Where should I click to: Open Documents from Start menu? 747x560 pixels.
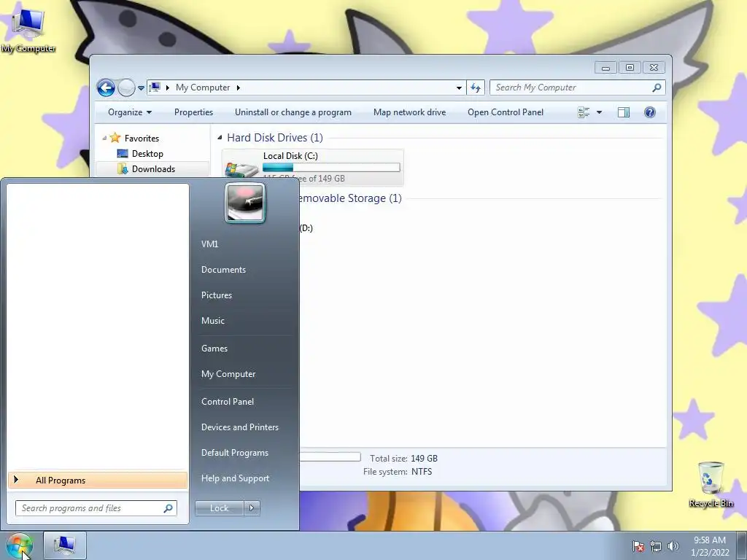223,270
